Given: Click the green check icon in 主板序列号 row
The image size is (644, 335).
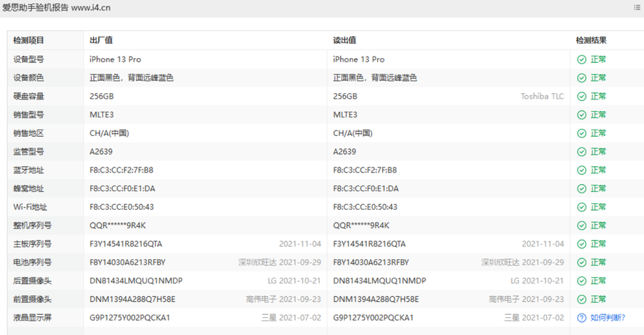Looking at the screenshot, I should coord(582,244).
